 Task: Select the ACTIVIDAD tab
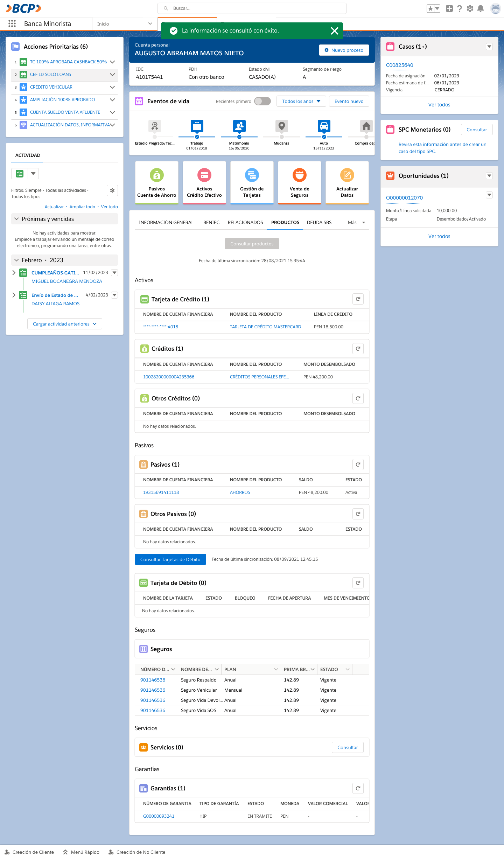(x=28, y=155)
